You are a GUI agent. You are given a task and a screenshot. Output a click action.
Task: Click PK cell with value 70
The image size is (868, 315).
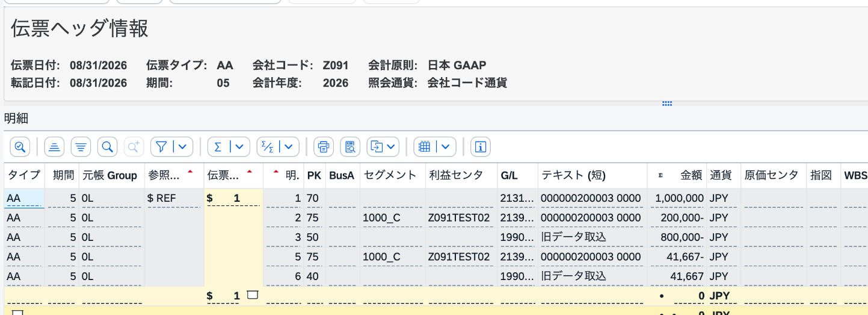click(x=315, y=198)
